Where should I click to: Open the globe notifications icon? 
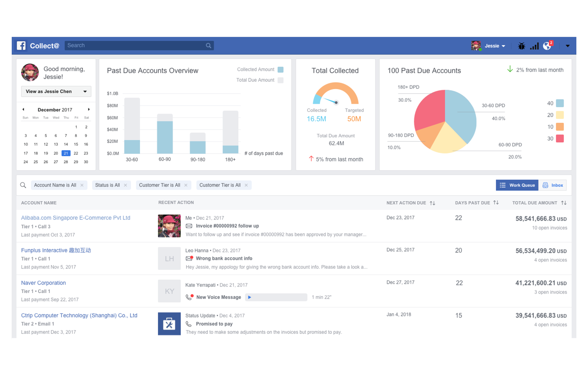547,46
